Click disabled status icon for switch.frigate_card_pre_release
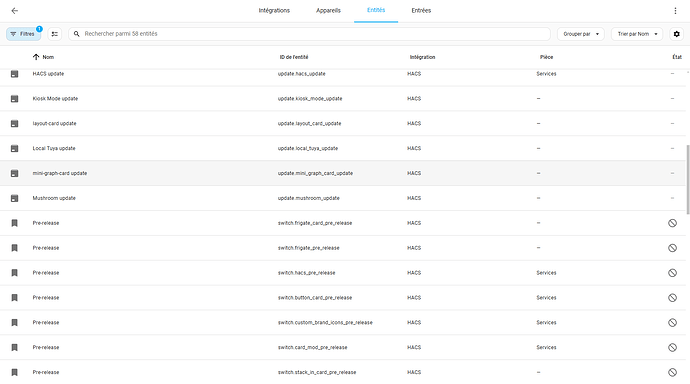 (672, 223)
